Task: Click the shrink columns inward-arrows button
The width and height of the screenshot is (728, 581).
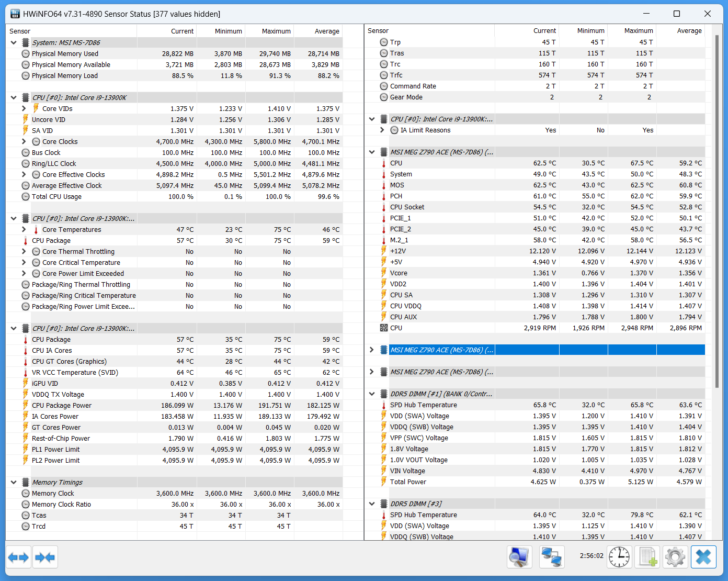Action: tap(45, 557)
